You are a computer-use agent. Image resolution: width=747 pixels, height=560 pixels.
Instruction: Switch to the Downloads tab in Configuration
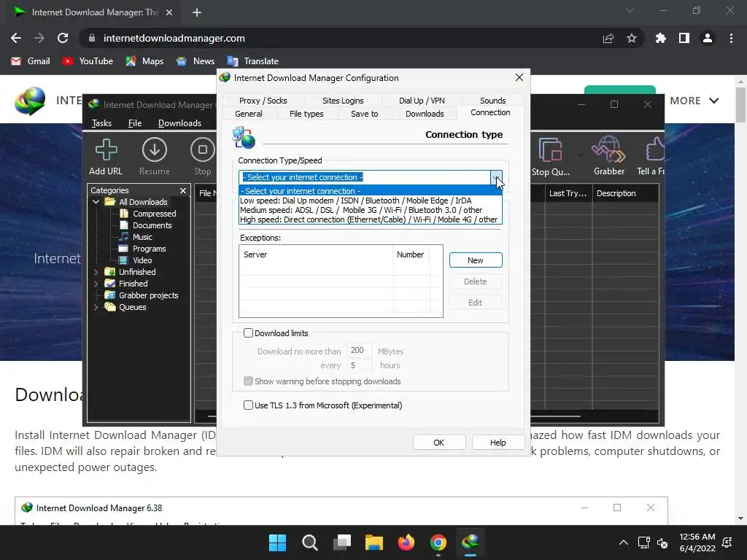[x=425, y=114]
